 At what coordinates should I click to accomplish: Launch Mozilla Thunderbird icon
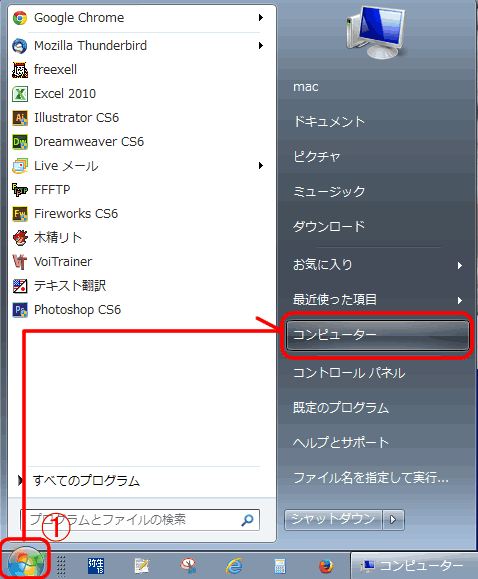coord(20,46)
